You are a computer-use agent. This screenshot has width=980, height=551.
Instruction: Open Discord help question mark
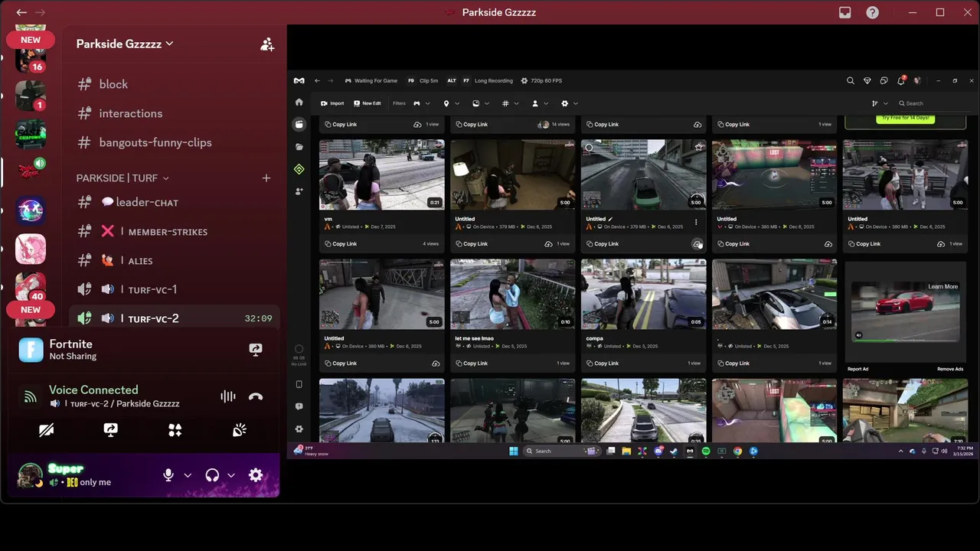click(x=872, y=12)
